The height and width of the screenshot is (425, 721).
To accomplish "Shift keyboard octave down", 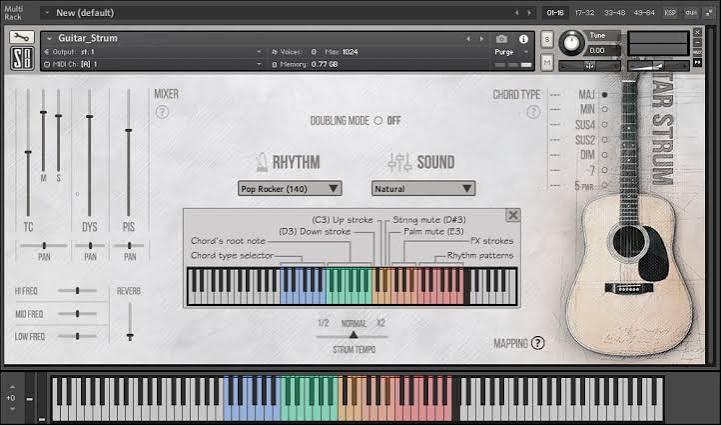I will coord(12,408).
